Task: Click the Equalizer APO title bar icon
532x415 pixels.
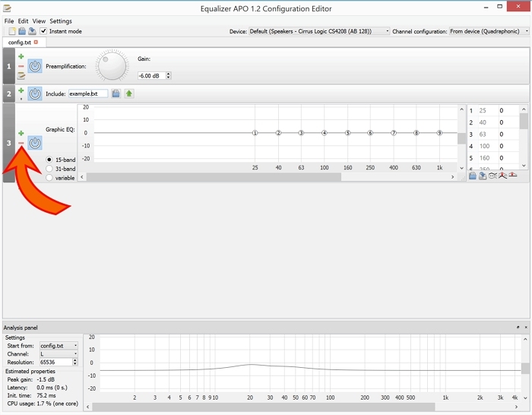Action: (7, 8)
